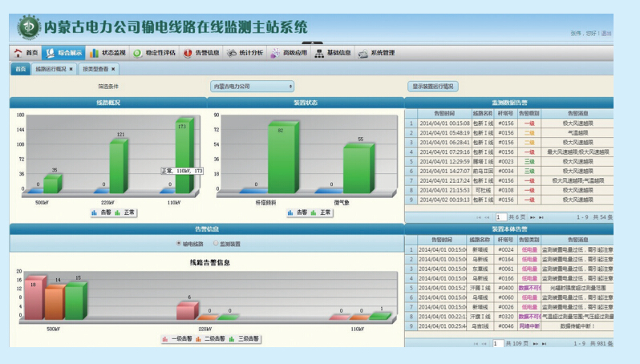Select the 监测装置 radio button
This screenshot has width=640, height=364.
pos(213,243)
